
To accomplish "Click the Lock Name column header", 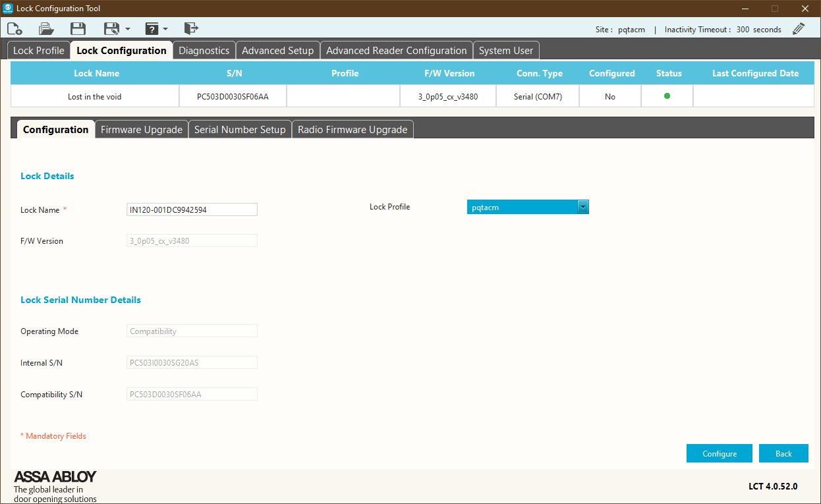I will [96, 73].
